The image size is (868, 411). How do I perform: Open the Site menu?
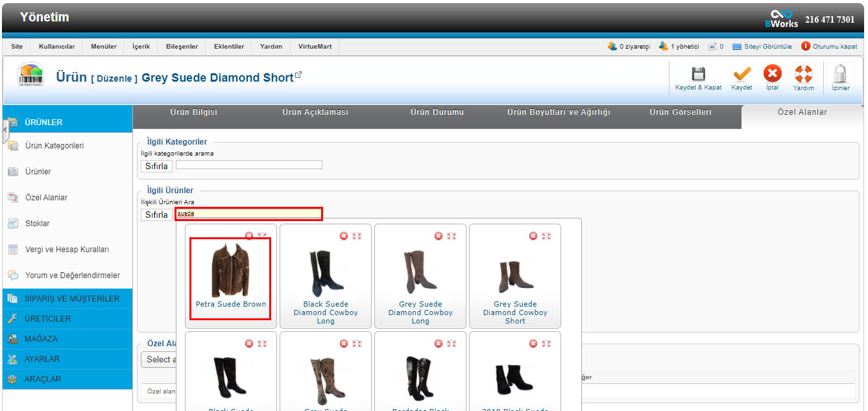(x=17, y=47)
